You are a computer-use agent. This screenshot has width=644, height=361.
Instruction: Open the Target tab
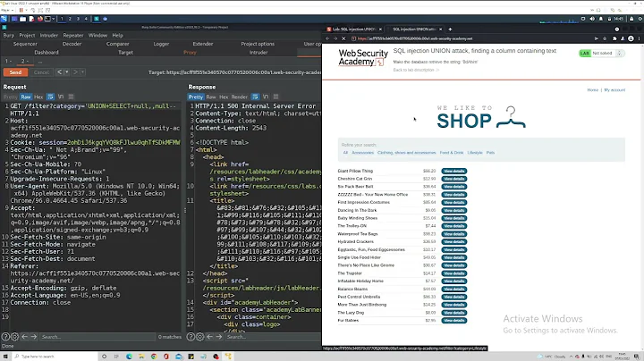coord(126,53)
